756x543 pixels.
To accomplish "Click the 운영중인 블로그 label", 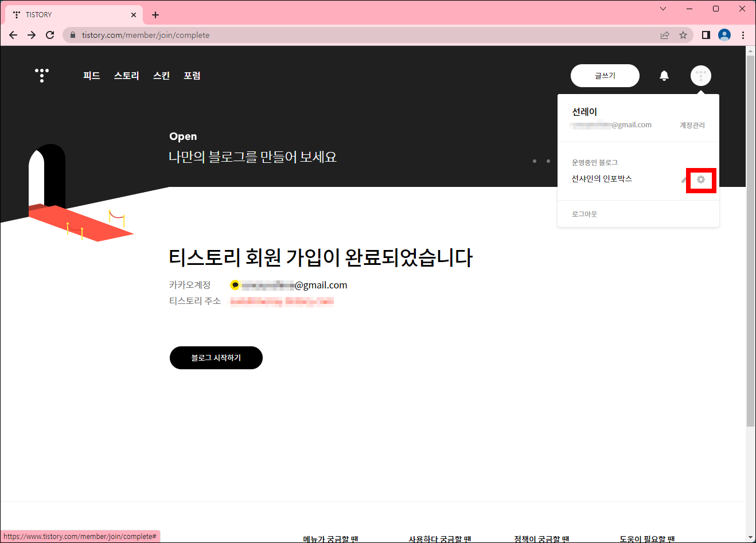I will 595,162.
